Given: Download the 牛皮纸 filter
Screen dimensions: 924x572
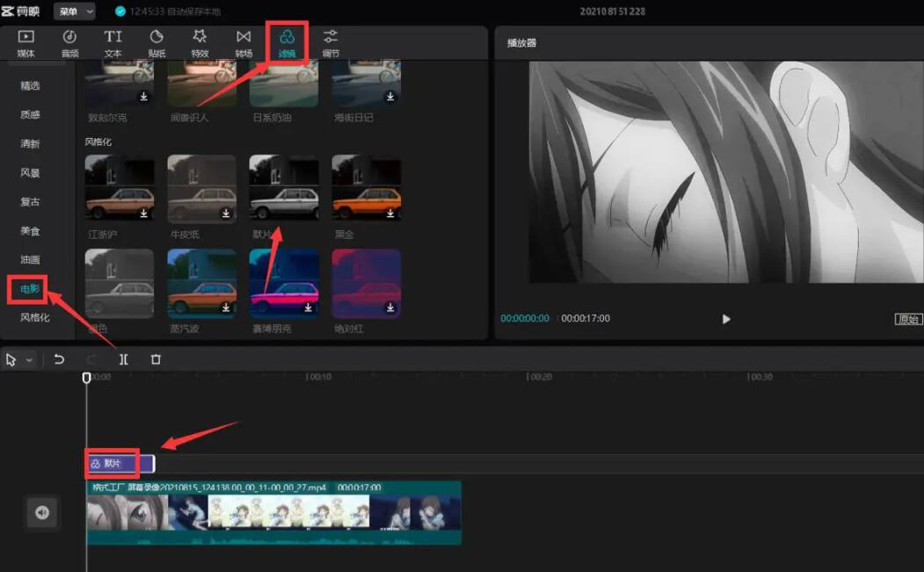Looking at the screenshot, I should click(226, 213).
